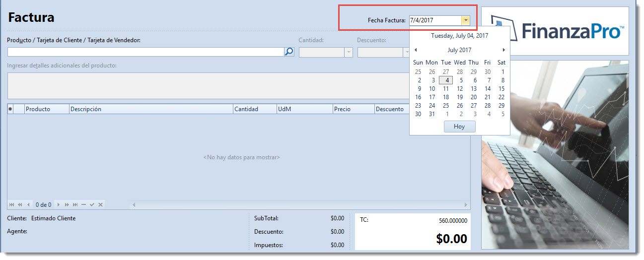Select July 15 in the calendar
The image size is (644, 260).
point(501,89)
